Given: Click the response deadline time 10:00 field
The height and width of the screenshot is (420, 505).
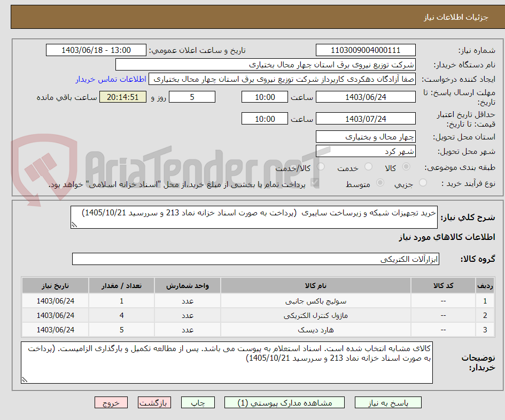Looking at the screenshot, I should [x=265, y=97].
